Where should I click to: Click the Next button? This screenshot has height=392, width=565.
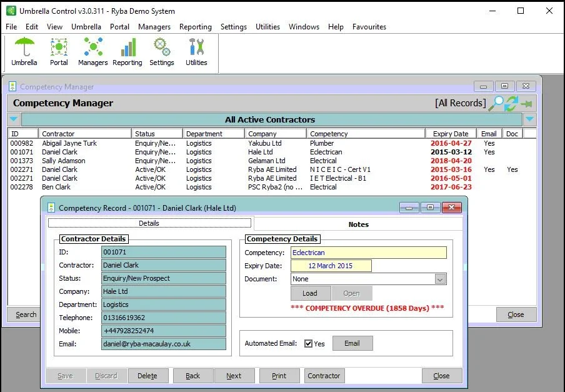coord(234,376)
